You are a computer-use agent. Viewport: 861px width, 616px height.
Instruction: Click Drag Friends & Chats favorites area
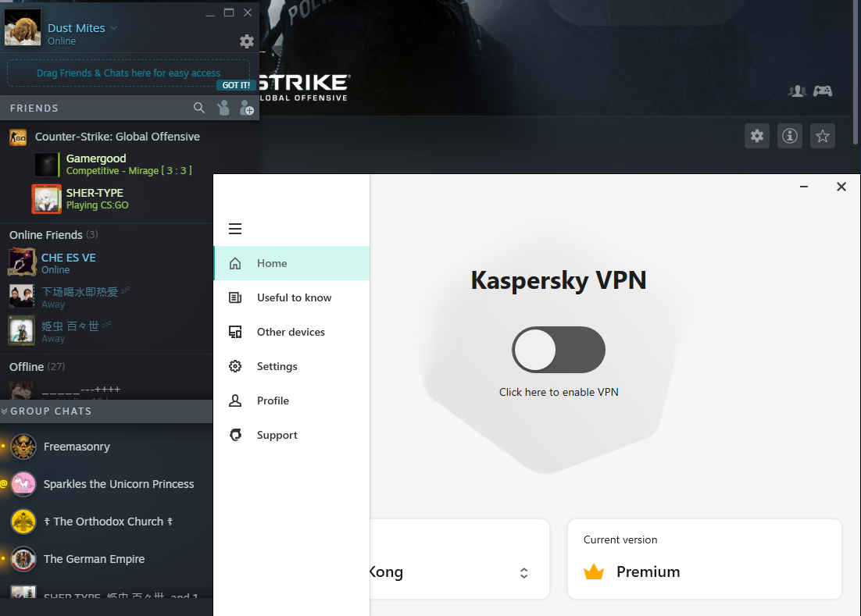point(128,73)
